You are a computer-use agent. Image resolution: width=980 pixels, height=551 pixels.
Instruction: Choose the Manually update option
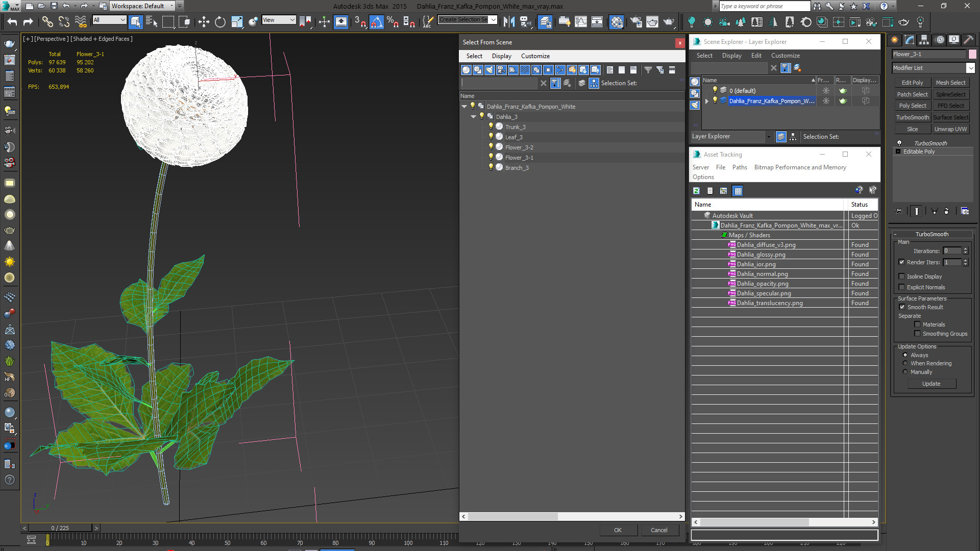[905, 372]
